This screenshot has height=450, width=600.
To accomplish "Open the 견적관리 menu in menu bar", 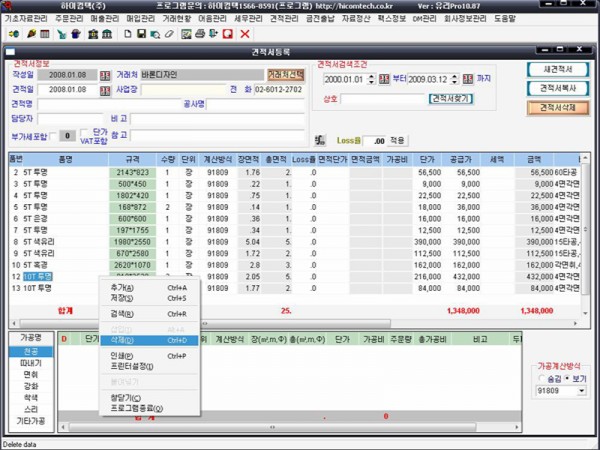I will (284, 18).
